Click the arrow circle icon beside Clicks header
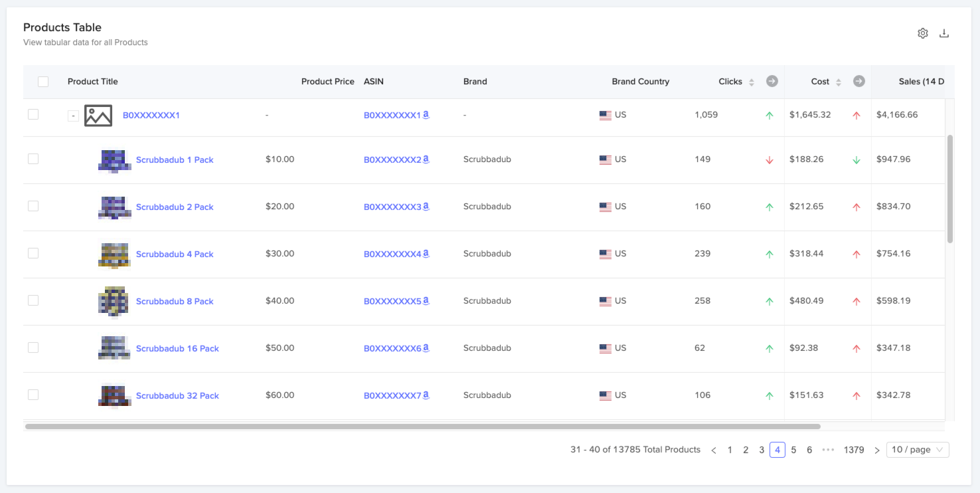 [x=772, y=81]
